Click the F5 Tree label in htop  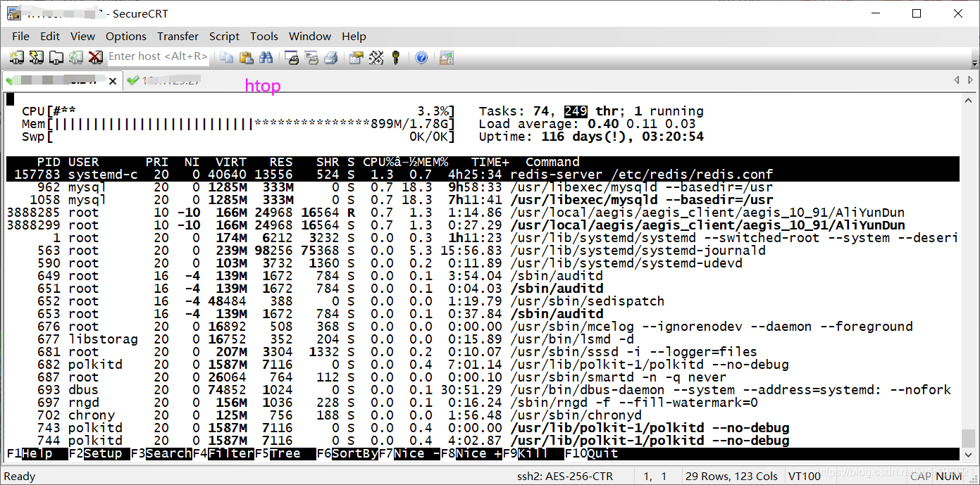(x=285, y=453)
